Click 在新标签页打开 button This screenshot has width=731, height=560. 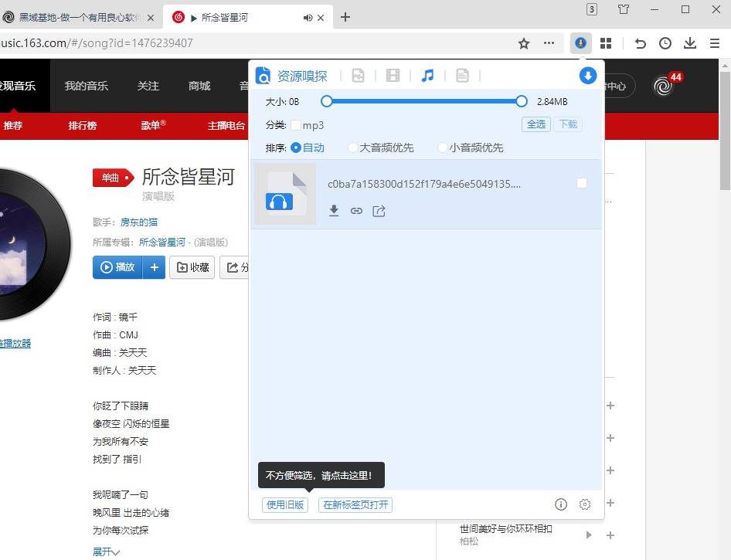coord(355,505)
